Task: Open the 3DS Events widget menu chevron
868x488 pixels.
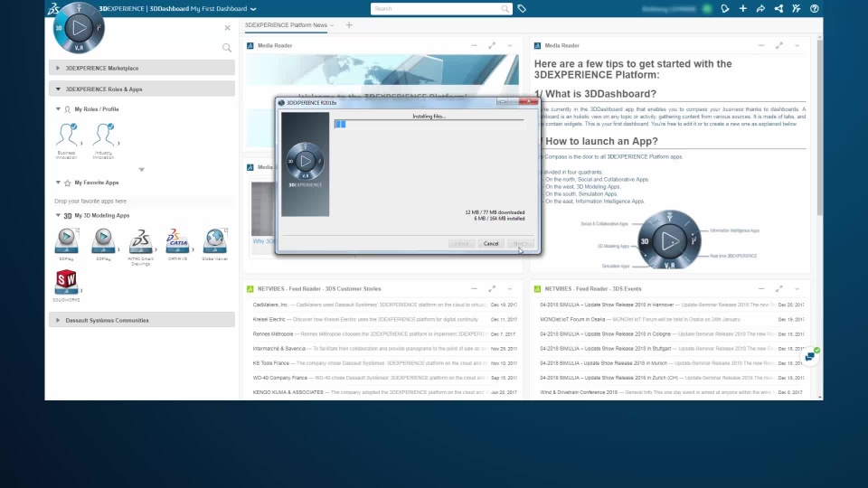Action: coord(797,289)
